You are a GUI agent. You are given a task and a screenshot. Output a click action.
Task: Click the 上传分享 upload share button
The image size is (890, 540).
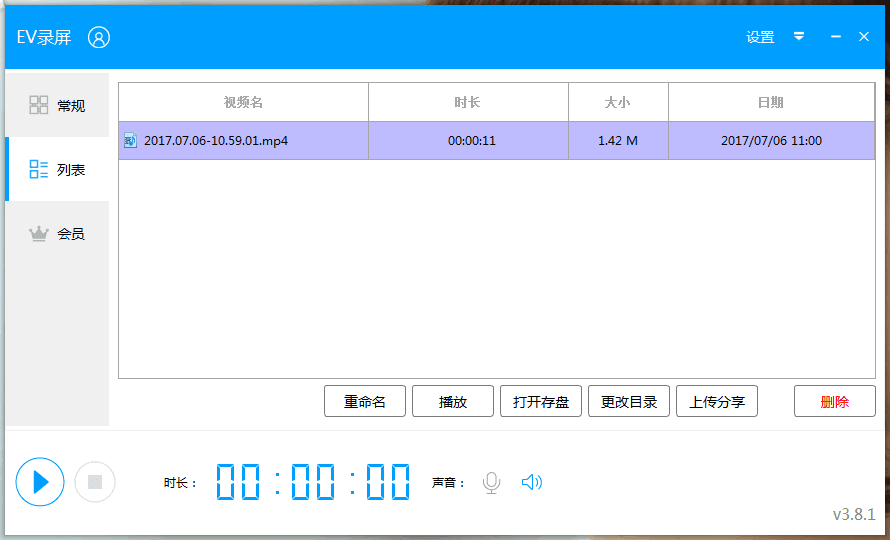point(717,402)
